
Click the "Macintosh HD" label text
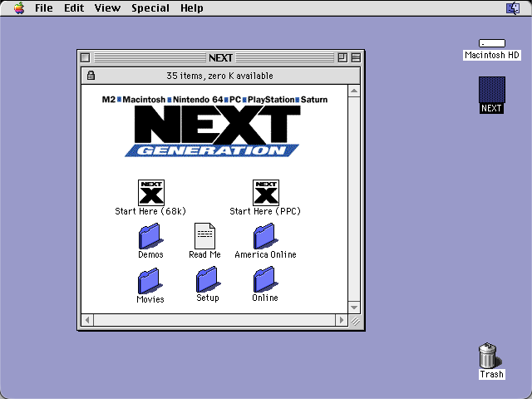491,55
